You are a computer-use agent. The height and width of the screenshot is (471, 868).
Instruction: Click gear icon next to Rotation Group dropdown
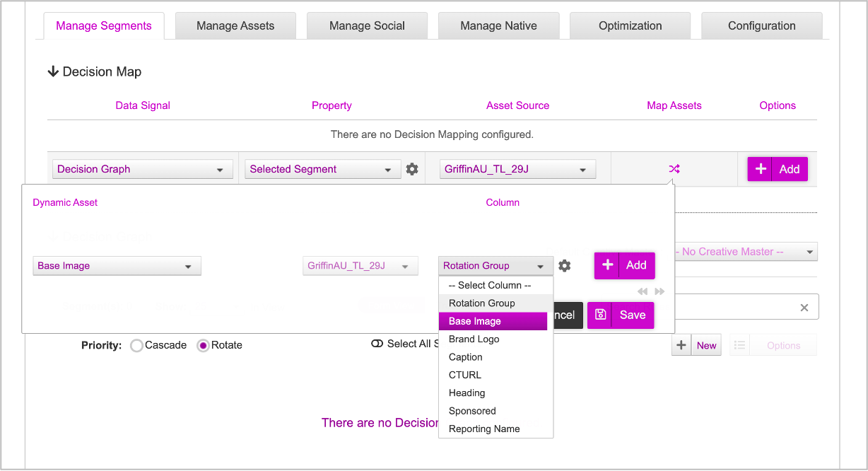point(564,266)
